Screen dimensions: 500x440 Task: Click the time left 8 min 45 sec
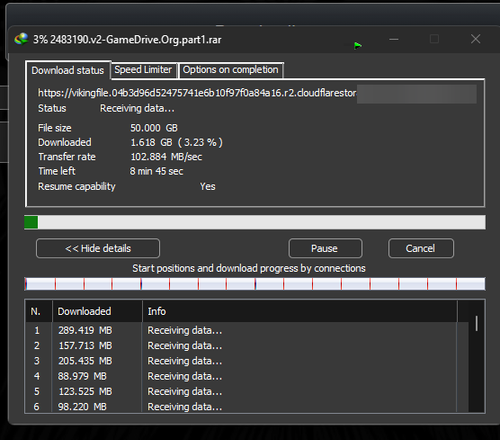point(156,171)
